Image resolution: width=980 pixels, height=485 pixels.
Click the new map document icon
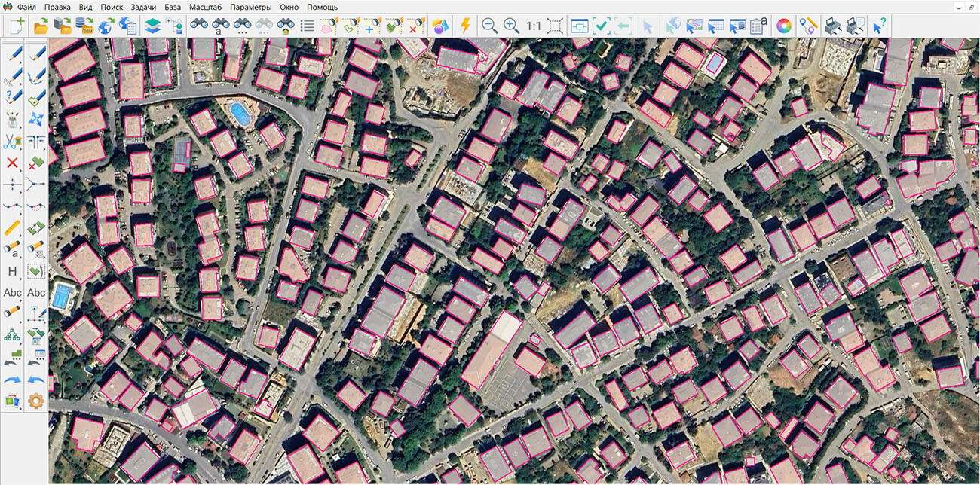coord(17,26)
